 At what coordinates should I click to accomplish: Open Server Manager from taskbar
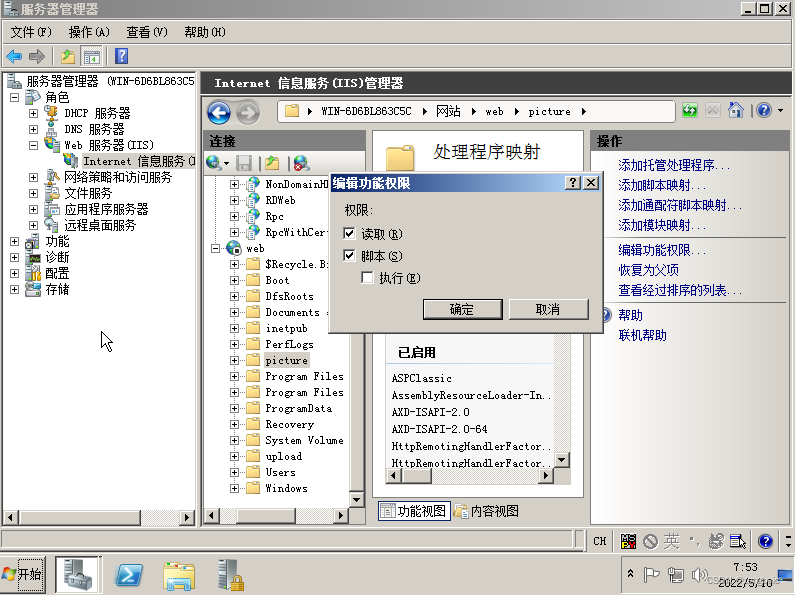[x=78, y=574]
